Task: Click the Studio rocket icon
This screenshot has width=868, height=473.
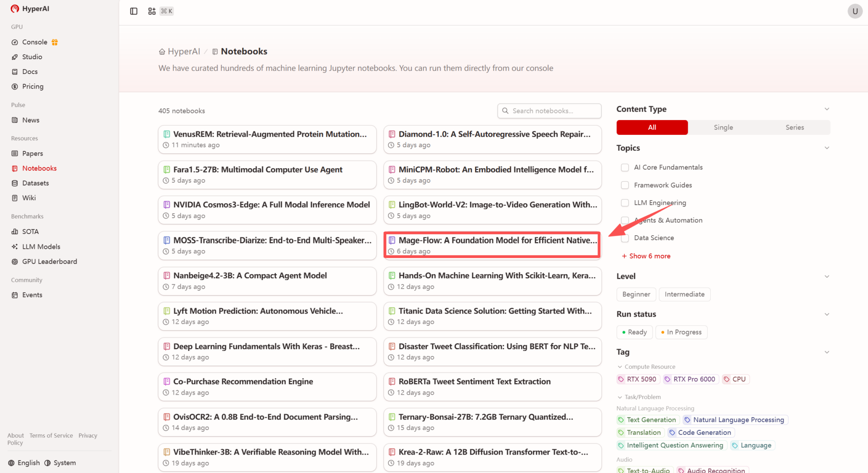Action: 14,57
